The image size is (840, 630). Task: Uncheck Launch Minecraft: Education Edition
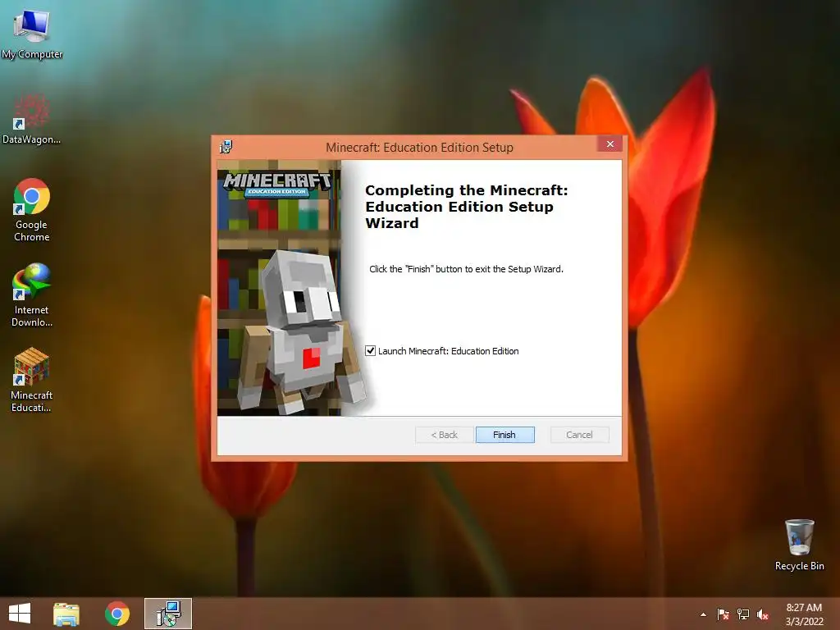tap(370, 351)
